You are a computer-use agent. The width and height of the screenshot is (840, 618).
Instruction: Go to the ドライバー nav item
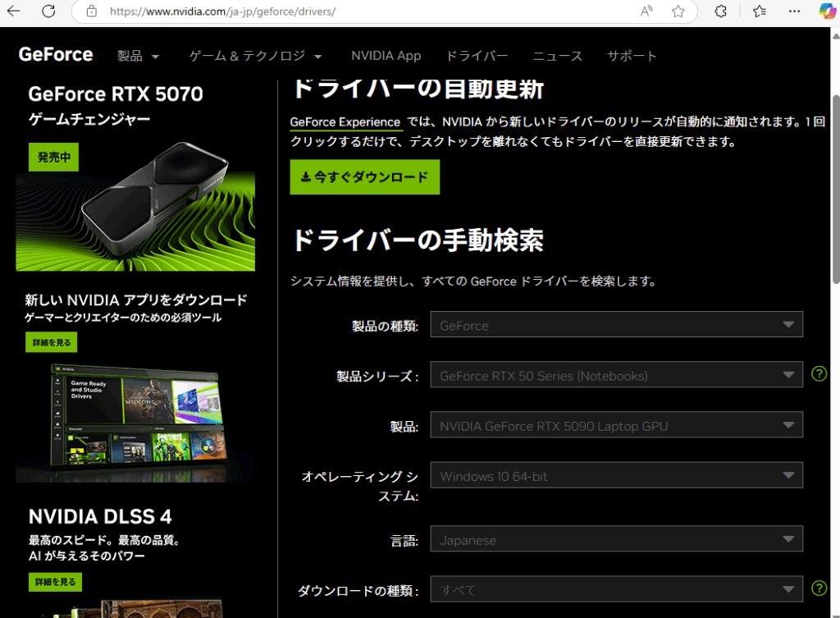point(477,56)
